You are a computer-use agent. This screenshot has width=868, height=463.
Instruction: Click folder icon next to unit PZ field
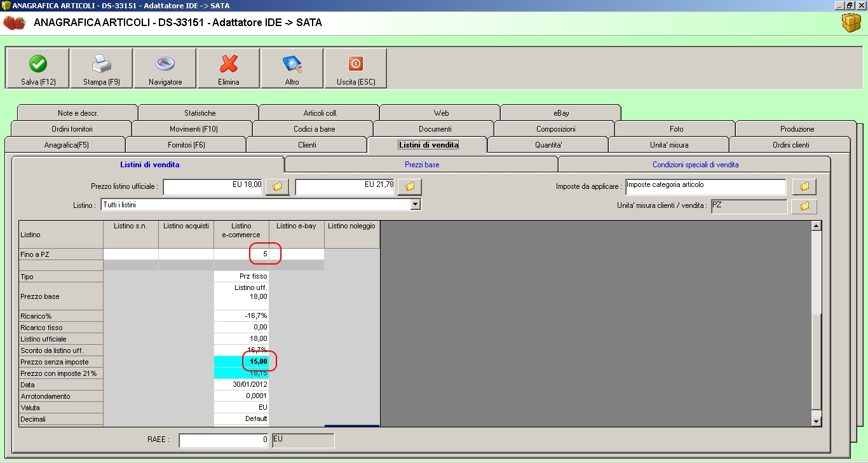click(x=804, y=206)
